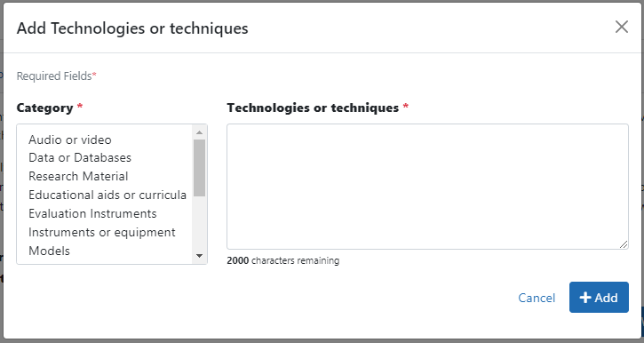Pick the Research Material category option
The width and height of the screenshot is (644, 343).
click(105, 176)
